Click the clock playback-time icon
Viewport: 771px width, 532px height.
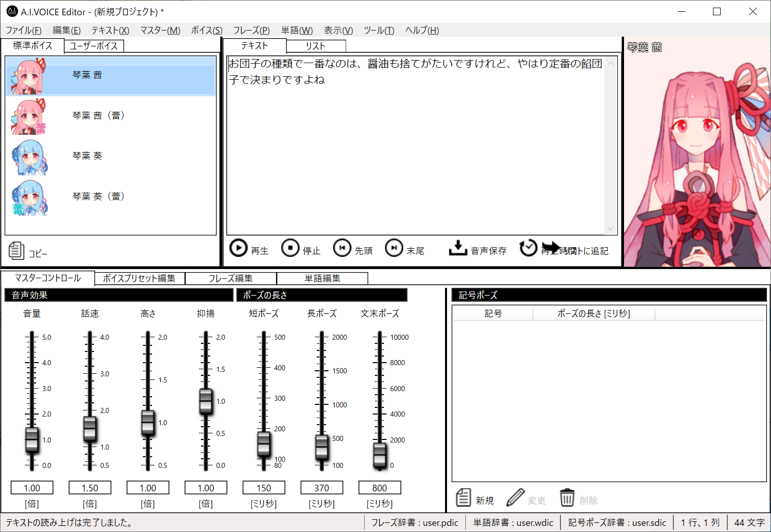pos(528,248)
